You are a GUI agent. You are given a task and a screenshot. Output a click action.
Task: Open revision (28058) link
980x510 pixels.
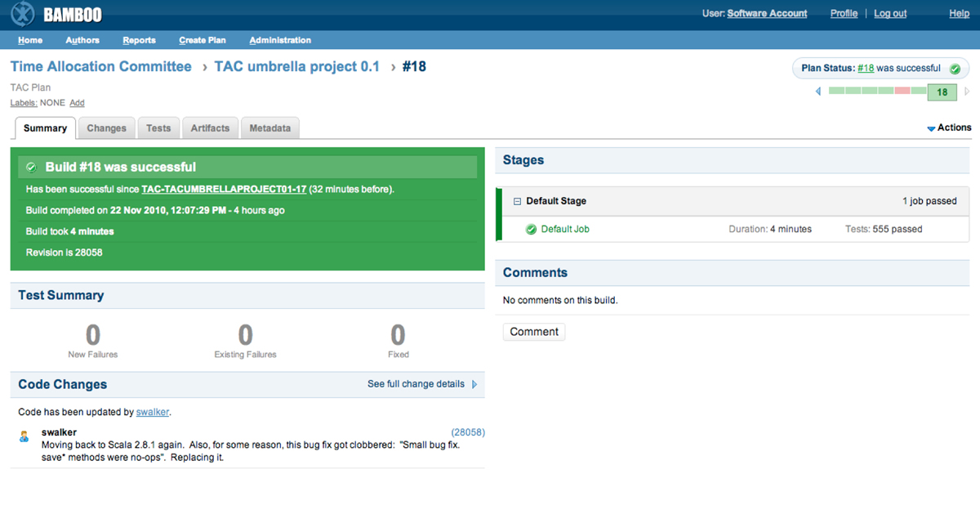pos(468,432)
